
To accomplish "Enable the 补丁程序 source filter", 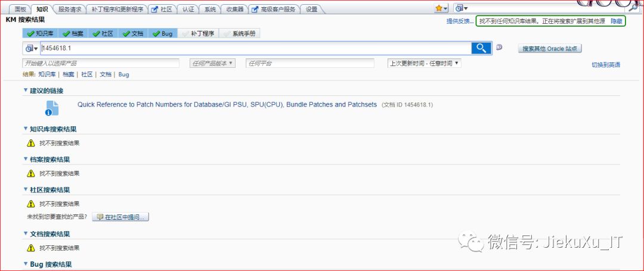I will (199, 33).
